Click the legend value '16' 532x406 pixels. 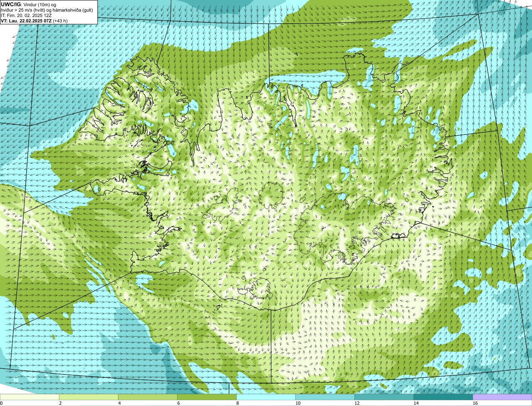point(475,403)
